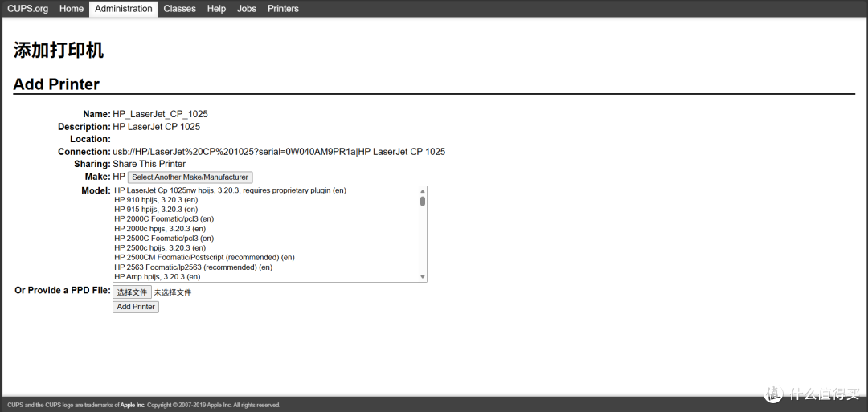Select HP 2000C Foomatic/pcl3 model
Viewport: 868px width, 412px height.
(266, 219)
